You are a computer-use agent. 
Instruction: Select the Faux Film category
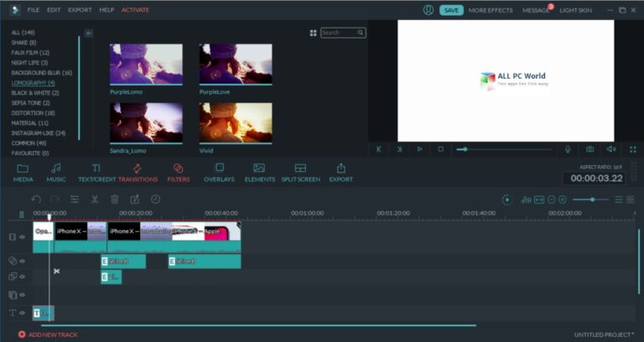pos(30,53)
